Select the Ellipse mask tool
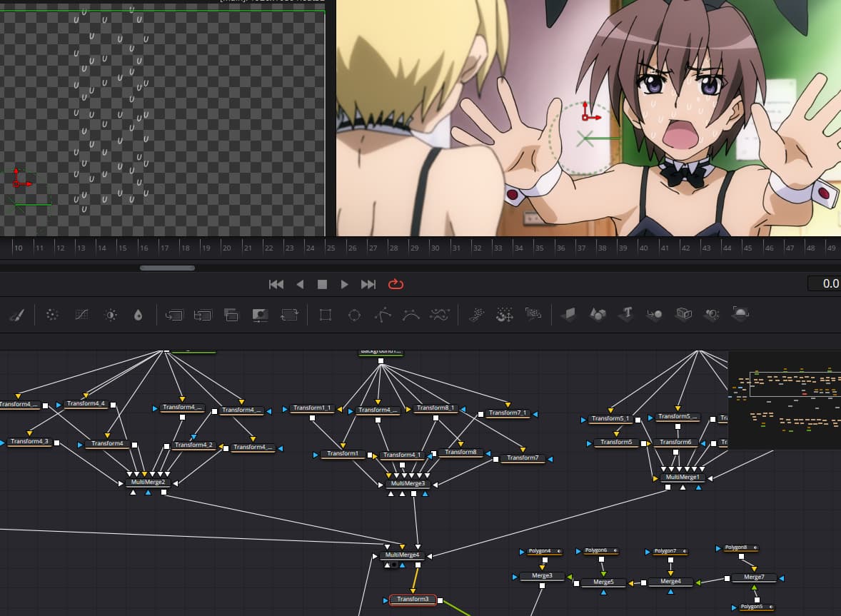841x616 pixels. 354,315
